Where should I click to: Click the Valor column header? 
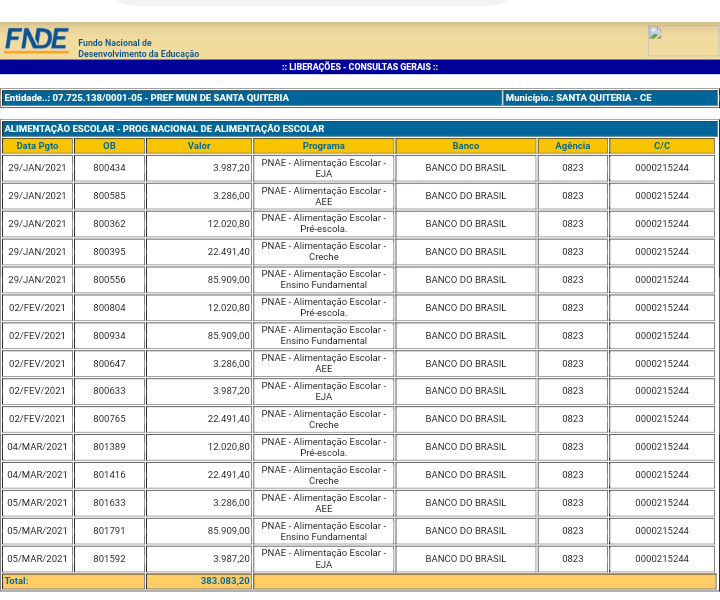point(199,146)
